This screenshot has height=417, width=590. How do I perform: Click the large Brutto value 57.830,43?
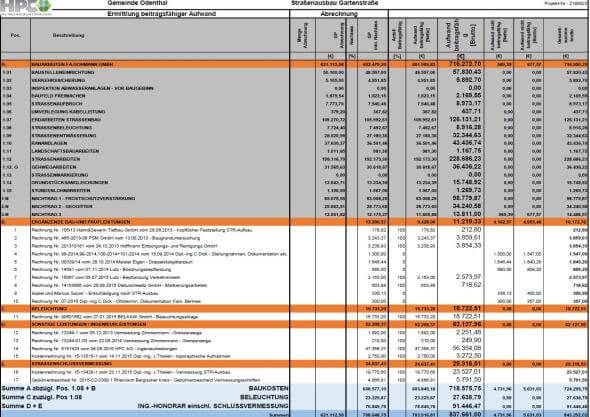pos(467,72)
